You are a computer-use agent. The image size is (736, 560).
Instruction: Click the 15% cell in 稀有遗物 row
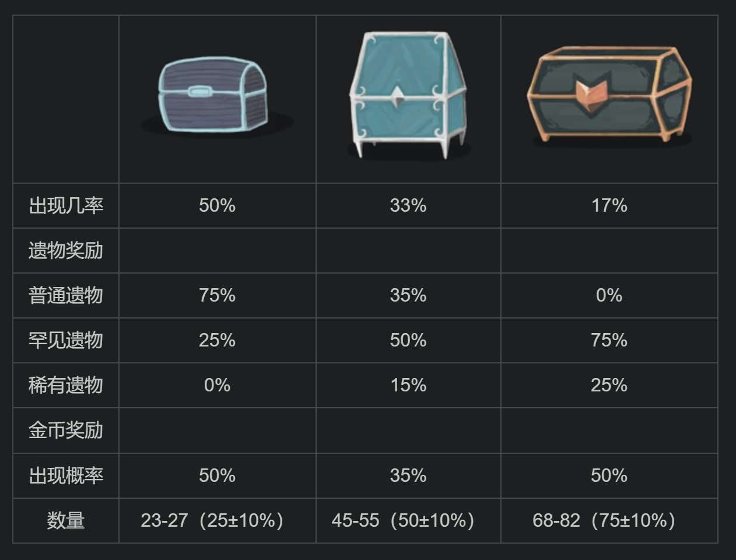click(408, 386)
